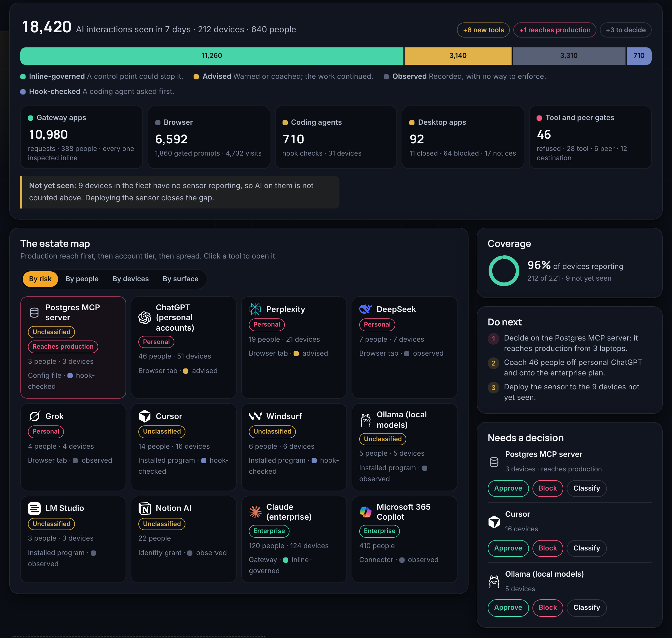
Task: Click the Notion AI icon
Action: pos(145,508)
